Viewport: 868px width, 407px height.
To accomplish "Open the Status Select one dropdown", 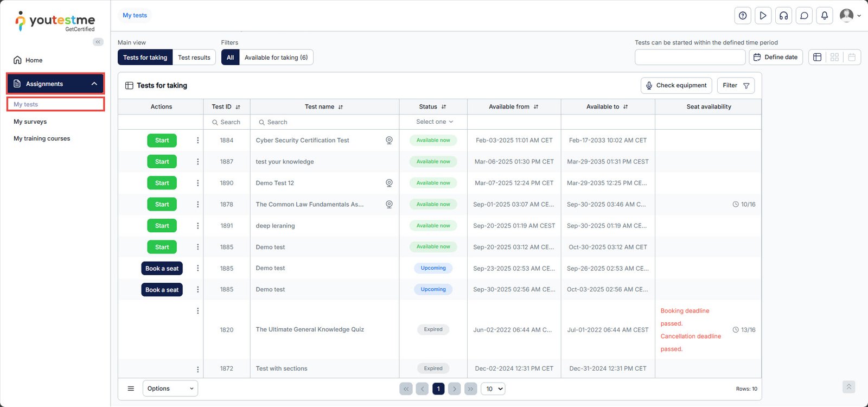I will [433, 122].
